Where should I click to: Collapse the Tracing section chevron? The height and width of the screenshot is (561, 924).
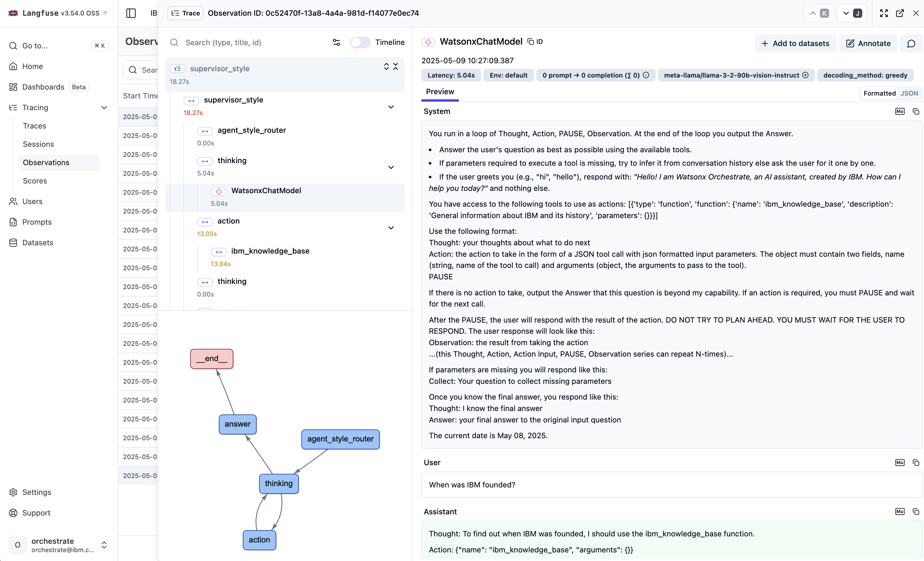pyautogui.click(x=104, y=108)
